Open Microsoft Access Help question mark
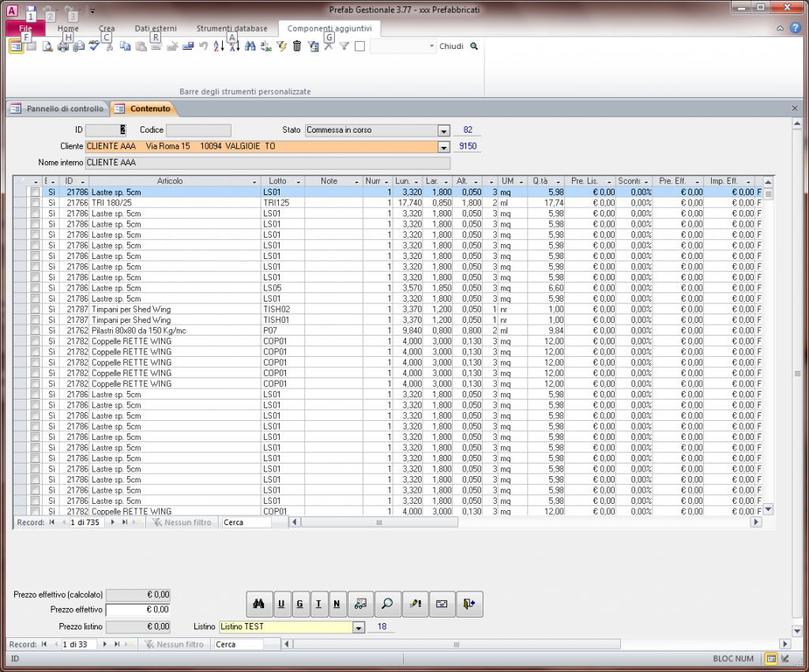The image size is (809, 672). pyautogui.click(x=795, y=28)
